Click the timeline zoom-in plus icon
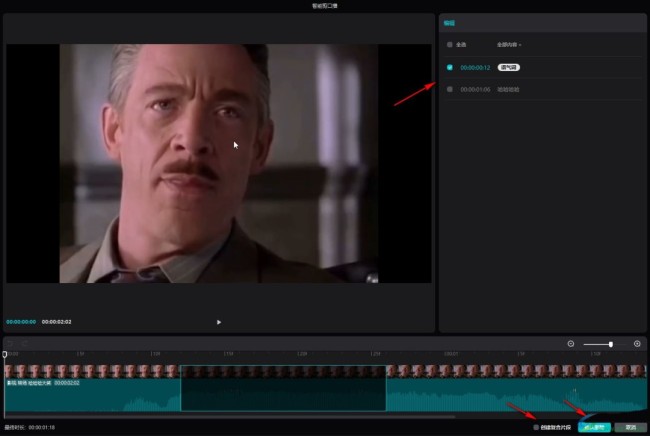The image size is (650, 436). [x=637, y=344]
